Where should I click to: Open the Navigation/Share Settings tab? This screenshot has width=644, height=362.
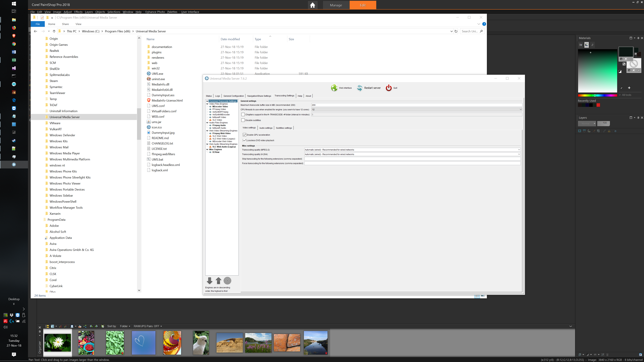pyautogui.click(x=259, y=96)
